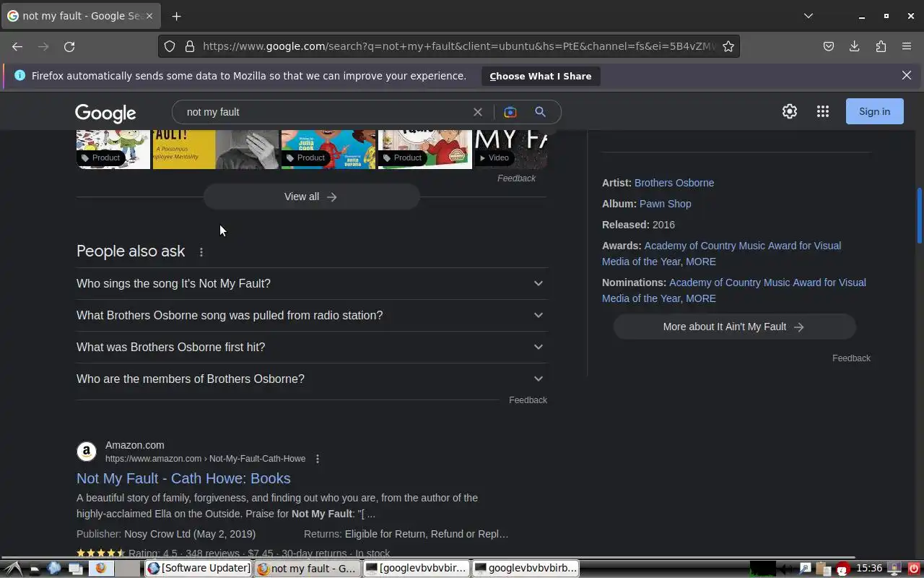Viewport: 924px width, 578px height.
Task: Open the taskbar start menu icon
Action: click(13, 569)
